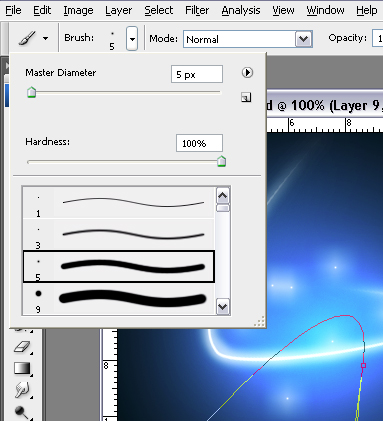The width and height of the screenshot is (383, 421).
Task: Select the Dodge tool
Action: pos(21,413)
